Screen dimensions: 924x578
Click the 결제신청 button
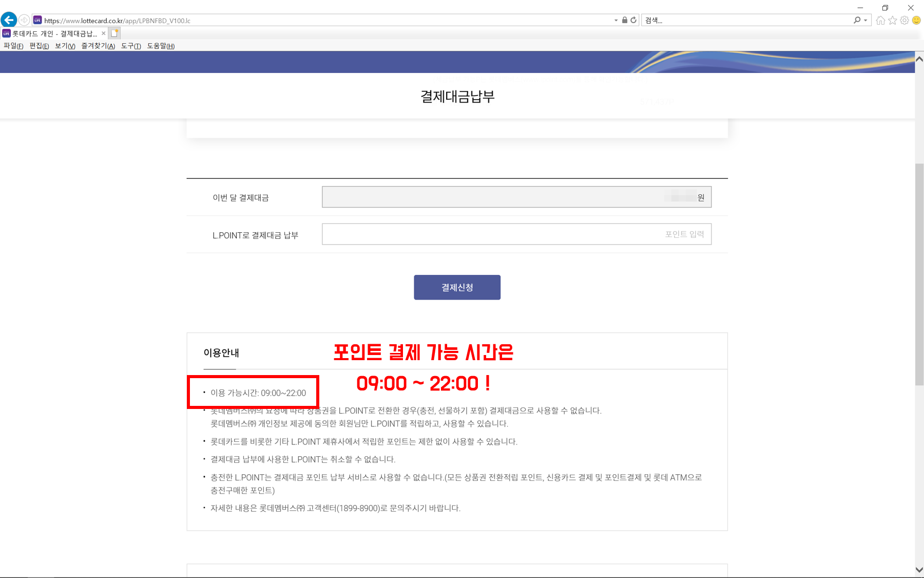coord(457,287)
